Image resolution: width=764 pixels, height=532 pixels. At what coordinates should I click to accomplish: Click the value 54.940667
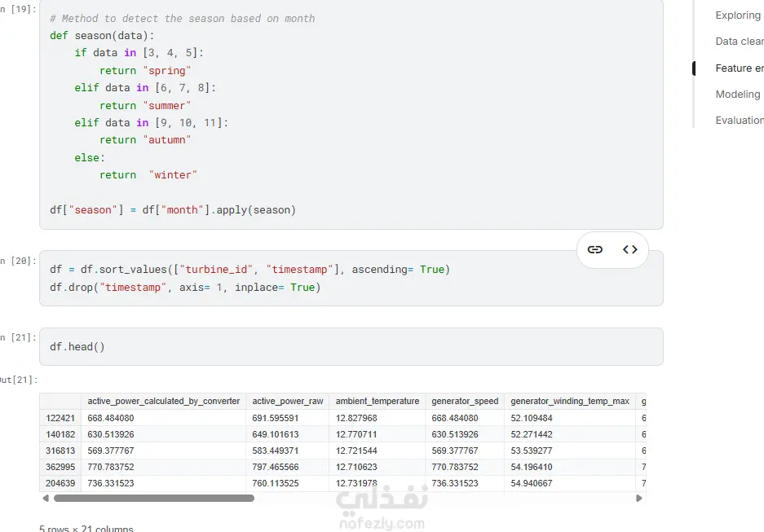(x=531, y=483)
